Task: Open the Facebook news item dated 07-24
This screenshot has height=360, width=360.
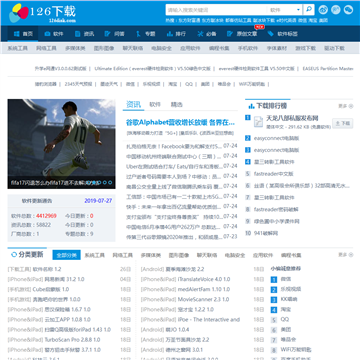Action: click(x=174, y=146)
